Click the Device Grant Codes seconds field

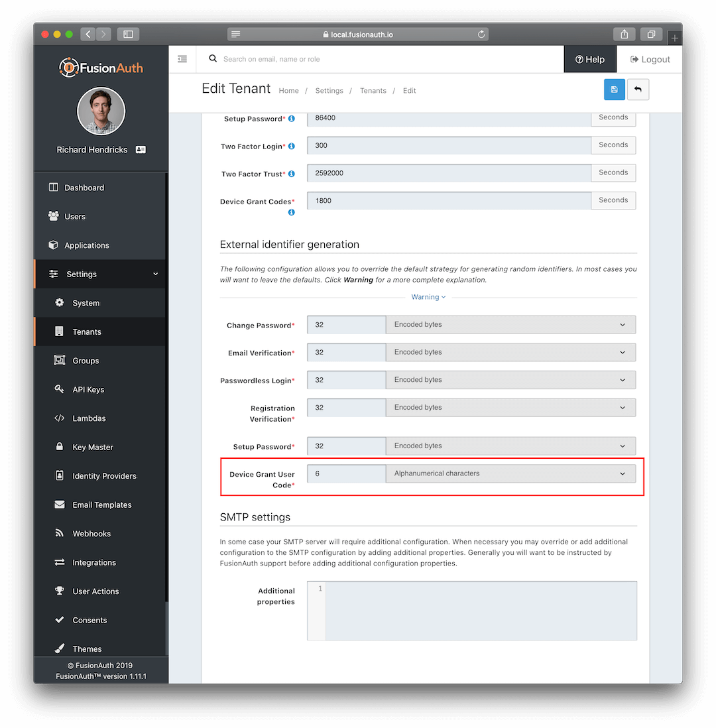pos(448,200)
